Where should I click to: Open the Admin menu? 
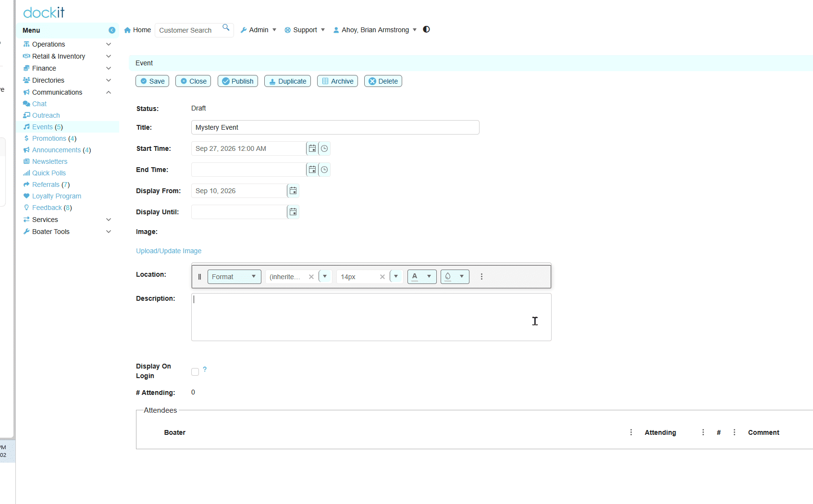(259, 30)
